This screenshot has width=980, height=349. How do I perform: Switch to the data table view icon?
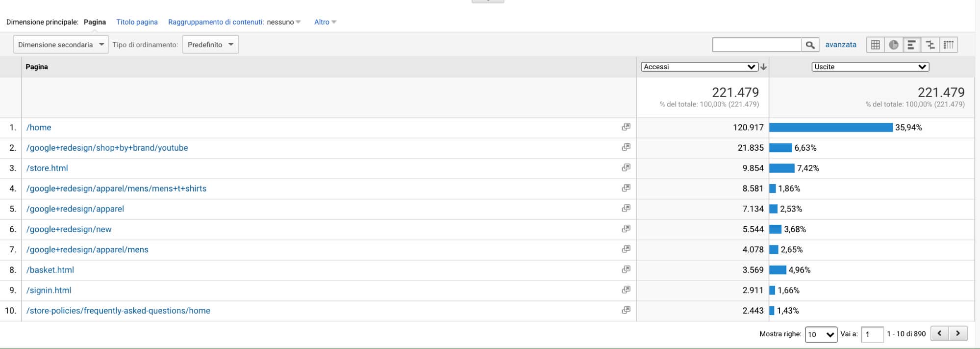point(876,45)
